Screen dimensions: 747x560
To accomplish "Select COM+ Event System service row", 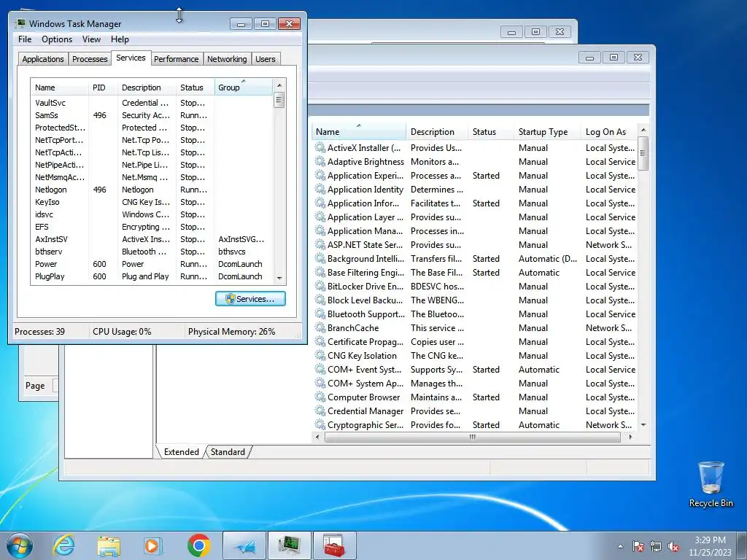I will coord(475,369).
